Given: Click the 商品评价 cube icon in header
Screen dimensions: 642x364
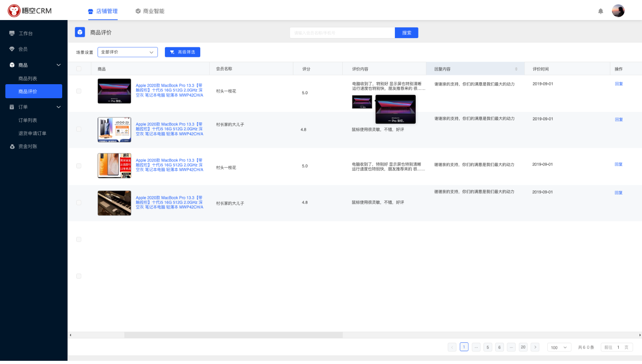Looking at the screenshot, I should pos(80,32).
